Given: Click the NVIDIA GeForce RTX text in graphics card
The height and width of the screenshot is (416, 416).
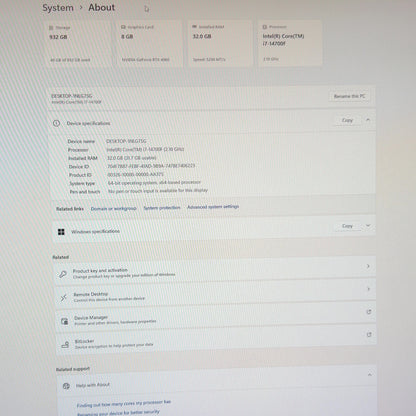Looking at the screenshot, I should [146, 60].
